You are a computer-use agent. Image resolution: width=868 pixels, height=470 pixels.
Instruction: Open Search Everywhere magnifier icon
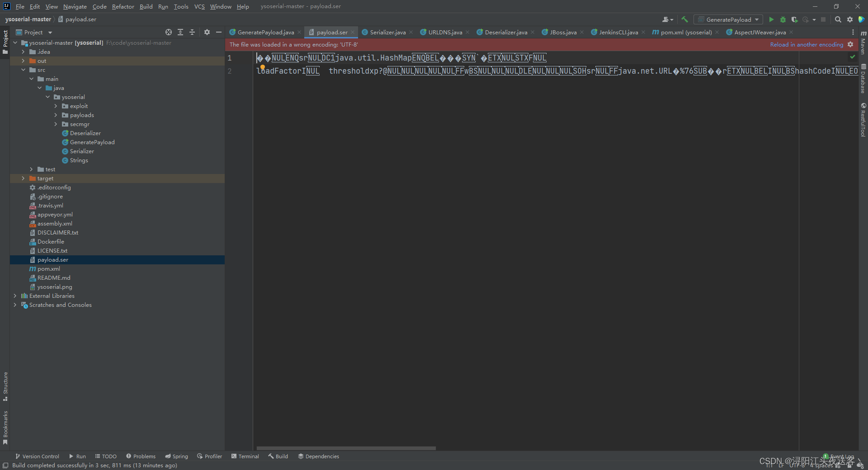(x=838, y=19)
